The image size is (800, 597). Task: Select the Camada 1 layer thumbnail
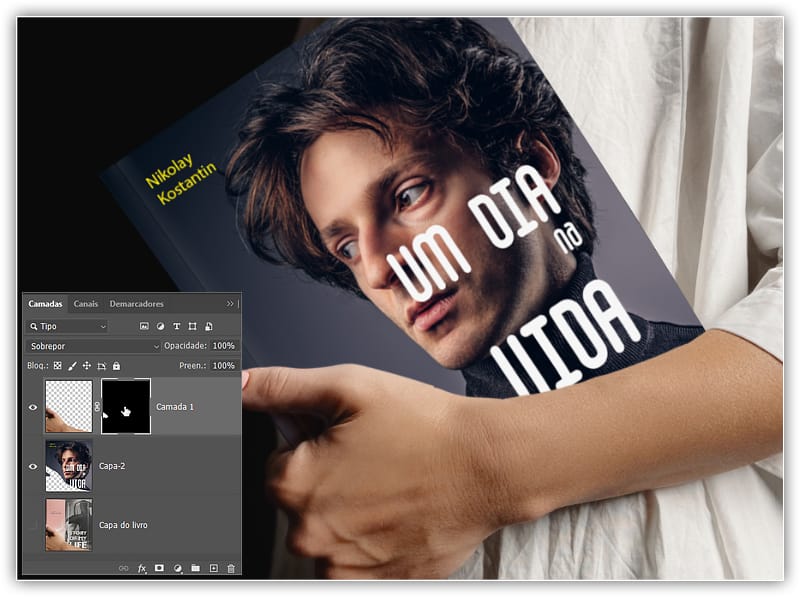point(69,406)
